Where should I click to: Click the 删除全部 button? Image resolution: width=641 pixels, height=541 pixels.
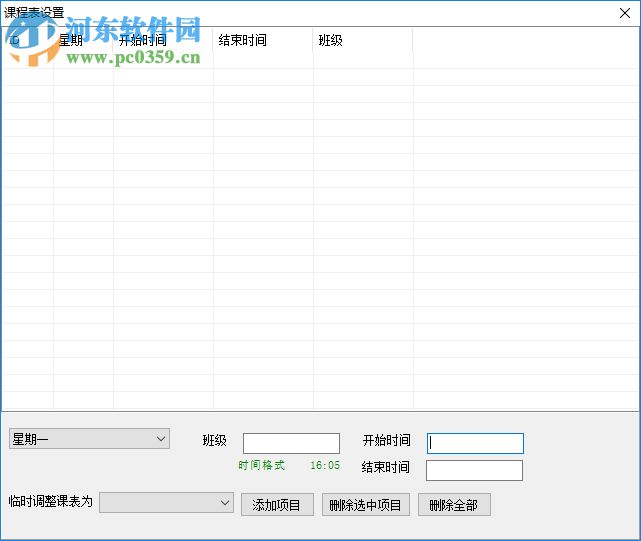[454, 505]
